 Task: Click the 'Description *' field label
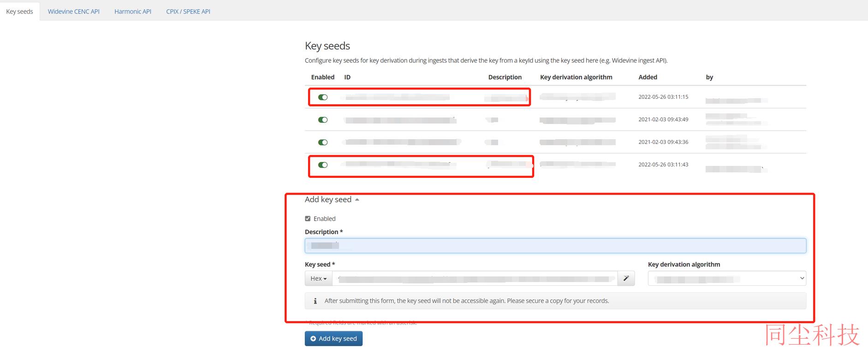[324, 232]
